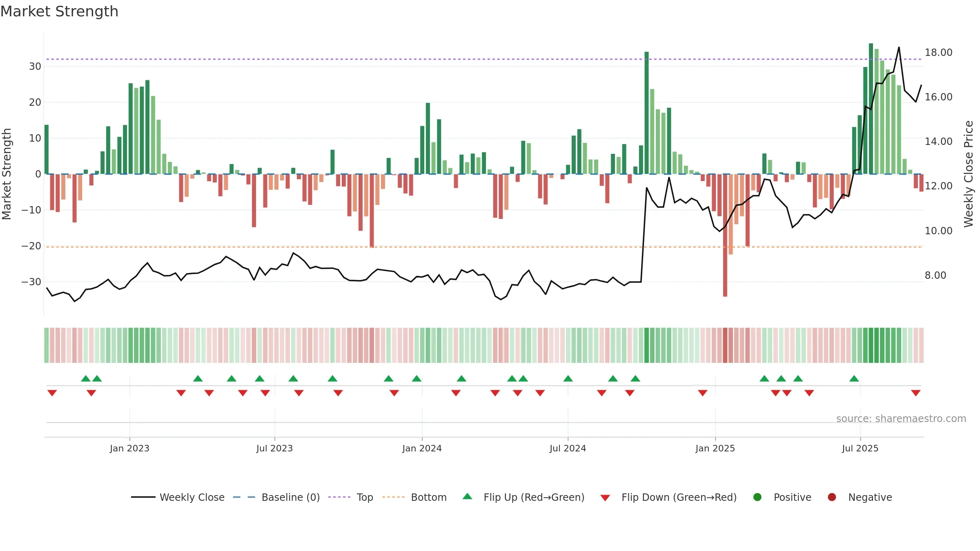Viewport: 980px width, 551px height.
Task: Click the Jan 2024 axis label
Action: pos(422,449)
